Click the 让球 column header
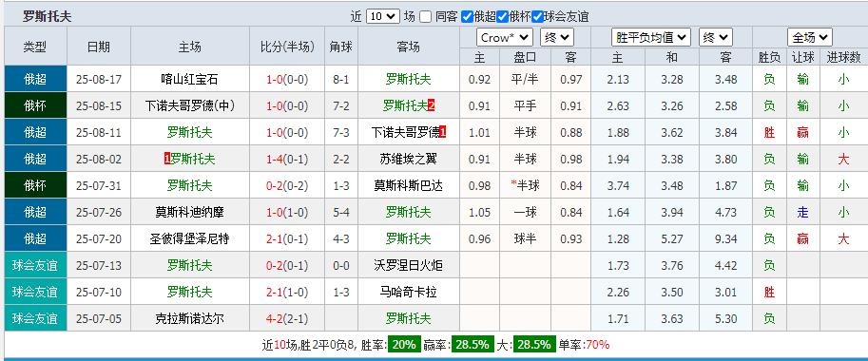868x361 pixels. [x=802, y=57]
